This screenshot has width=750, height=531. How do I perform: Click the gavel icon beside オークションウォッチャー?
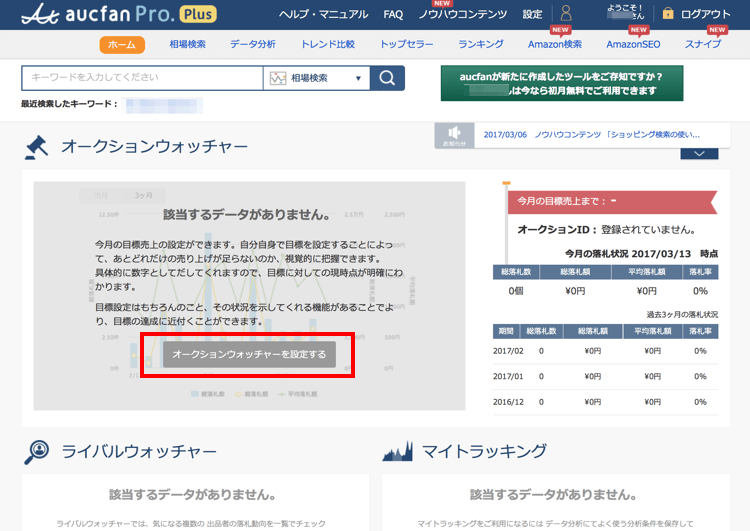pos(37,147)
